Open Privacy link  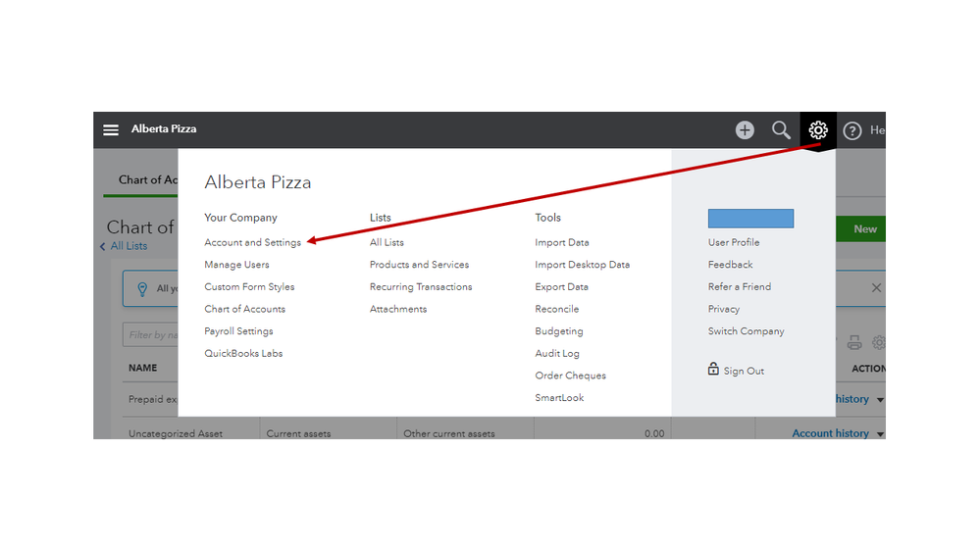coord(724,309)
